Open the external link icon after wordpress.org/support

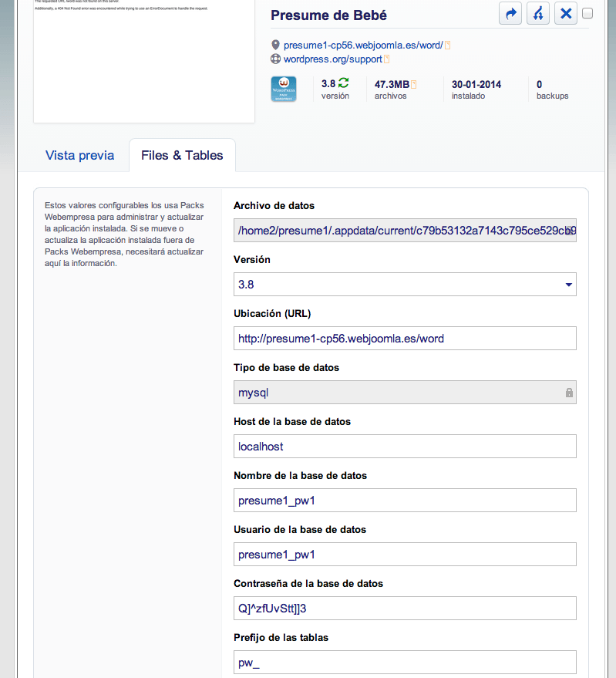tap(386, 59)
